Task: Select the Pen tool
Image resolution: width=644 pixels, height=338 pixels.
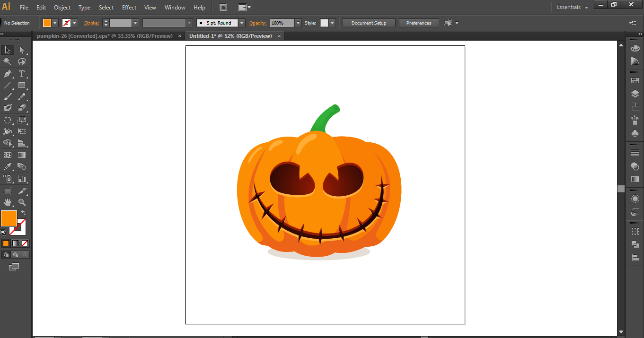Action: tap(8, 74)
